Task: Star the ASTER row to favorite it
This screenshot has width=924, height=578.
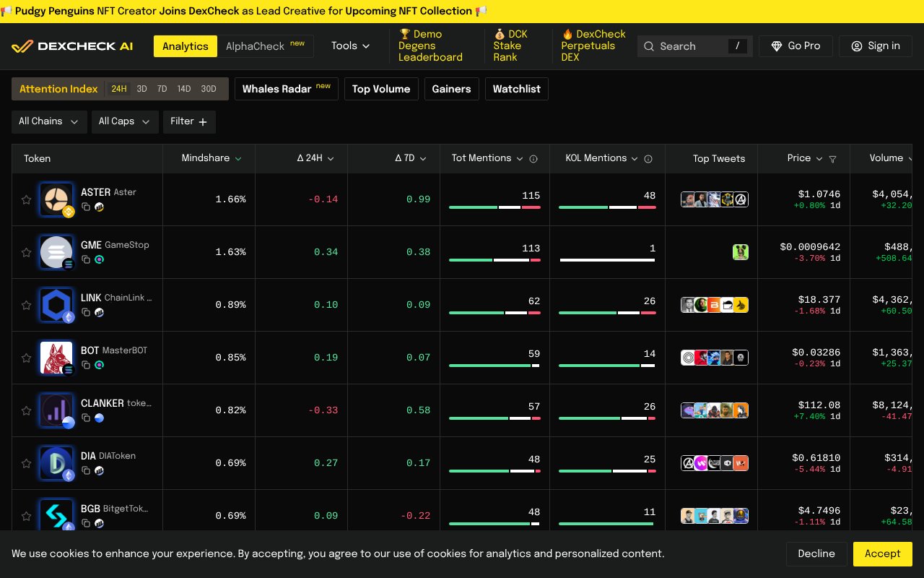Action: point(27,199)
